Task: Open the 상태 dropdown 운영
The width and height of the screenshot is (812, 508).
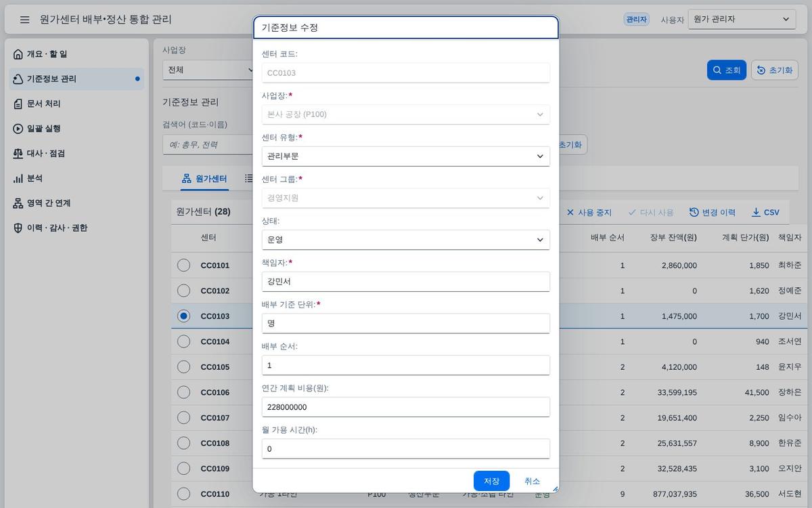Action: click(405, 240)
